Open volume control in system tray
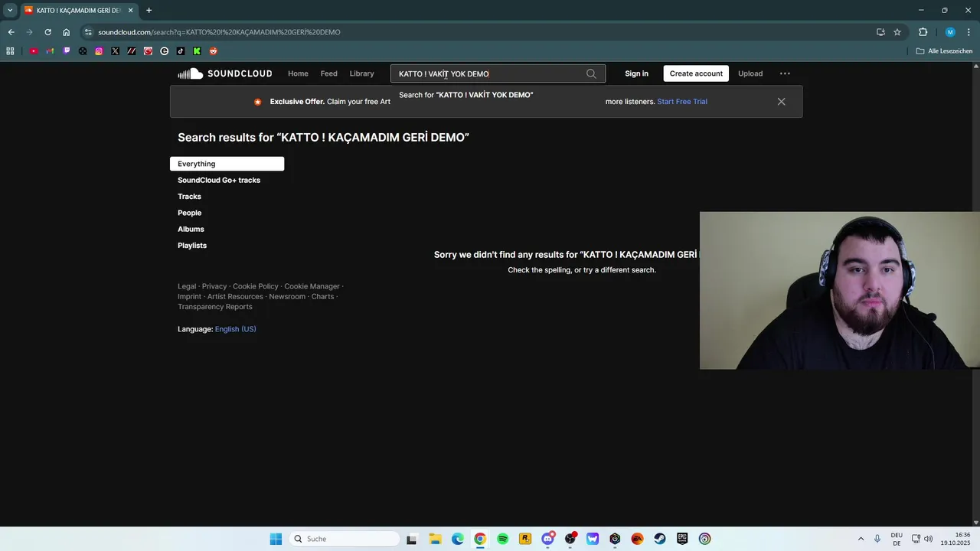The width and height of the screenshot is (980, 551). pyautogui.click(x=929, y=539)
